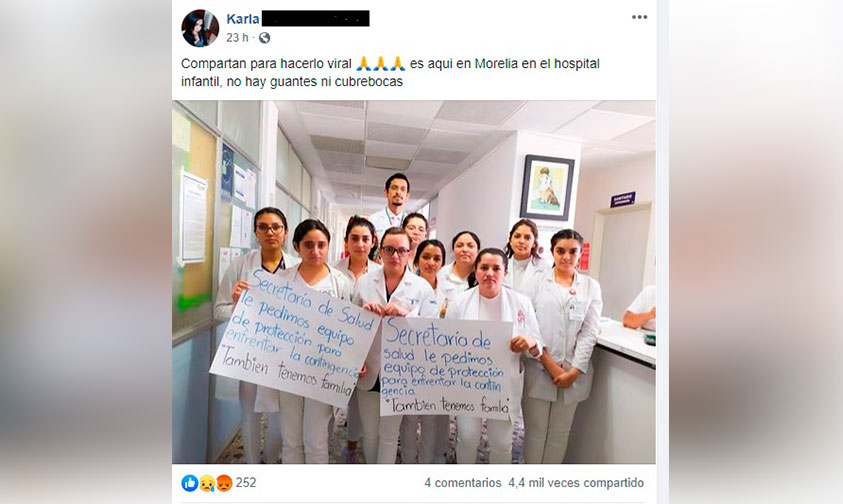
Task: Click the purple wall sign in photo
Action: (x=623, y=199)
